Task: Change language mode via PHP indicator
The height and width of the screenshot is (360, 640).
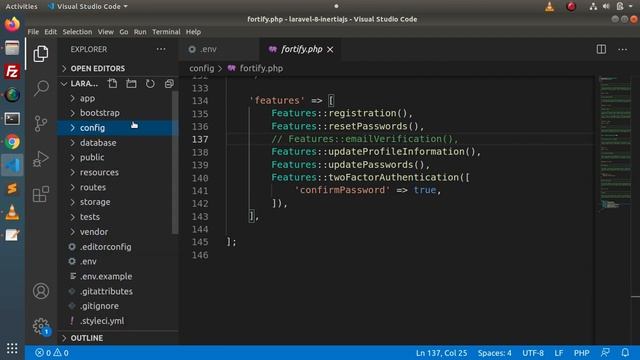Action: coord(582,353)
